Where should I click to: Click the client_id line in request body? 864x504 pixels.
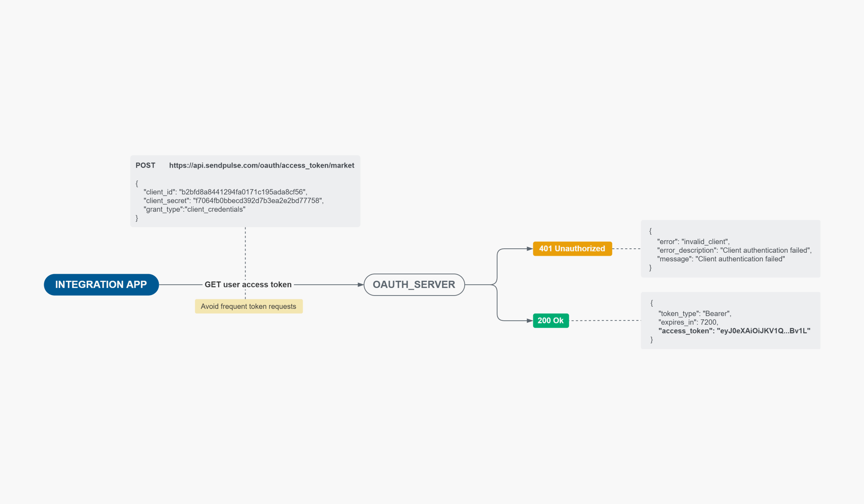pos(225,192)
